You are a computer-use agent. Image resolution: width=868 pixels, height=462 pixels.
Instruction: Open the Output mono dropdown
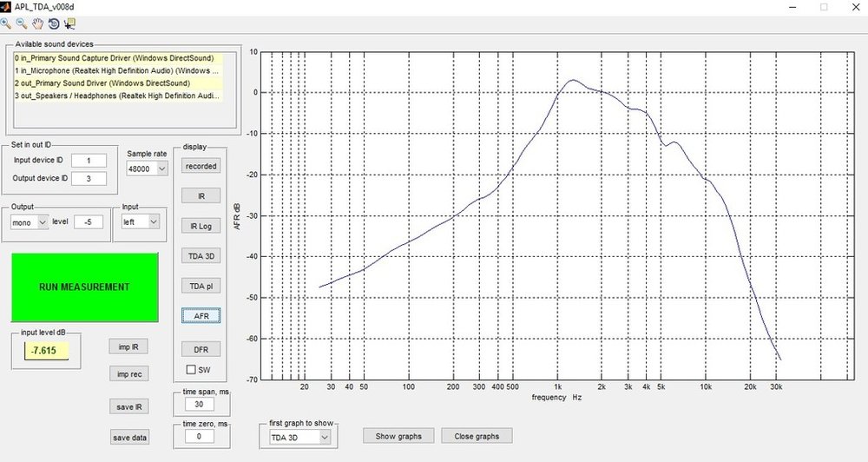(x=30, y=222)
